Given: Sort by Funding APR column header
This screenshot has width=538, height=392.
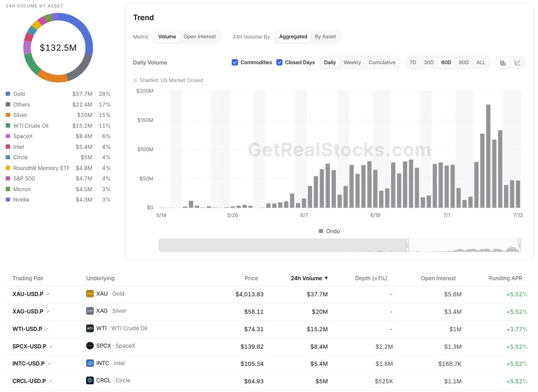Looking at the screenshot, I should click(505, 278).
